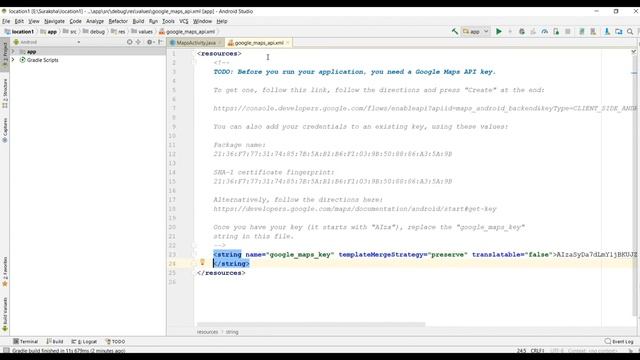The height and width of the screenshot is (360, 640).
Task: Open the SDK Manager icon with blue arrow
Action: tap(607, 31)
